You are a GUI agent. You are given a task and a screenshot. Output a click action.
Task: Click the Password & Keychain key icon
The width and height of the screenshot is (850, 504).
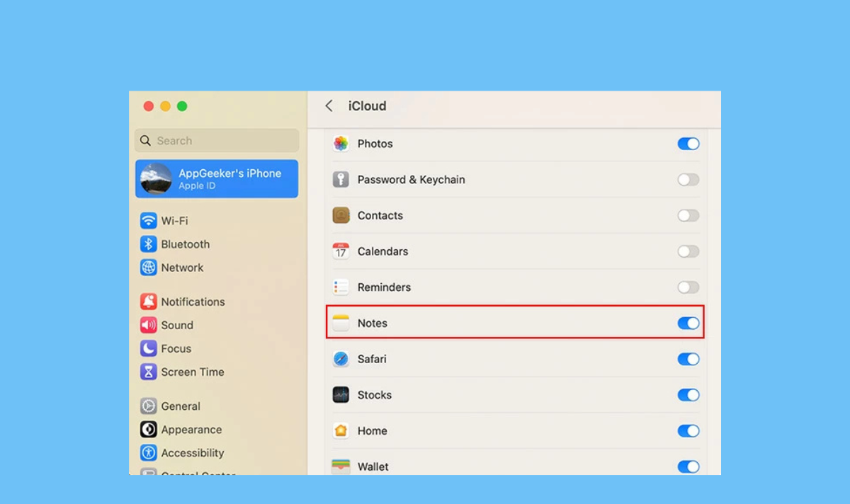341,180
